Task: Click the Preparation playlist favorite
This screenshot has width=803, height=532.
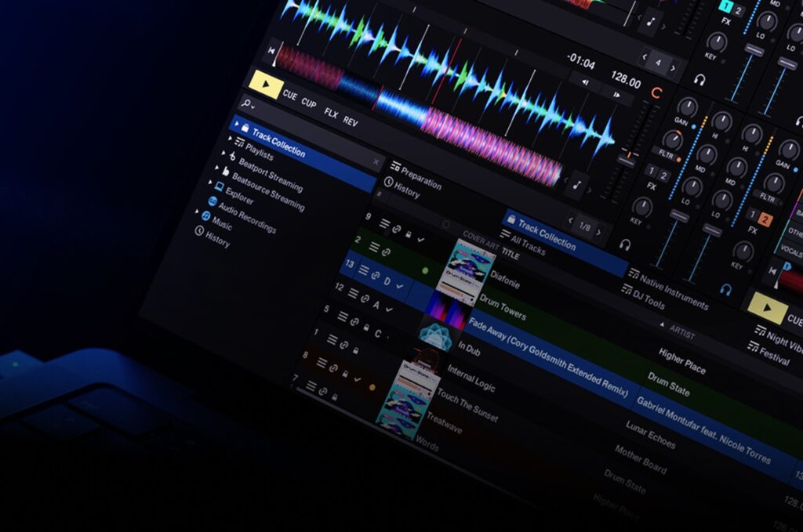Action: 420,179
